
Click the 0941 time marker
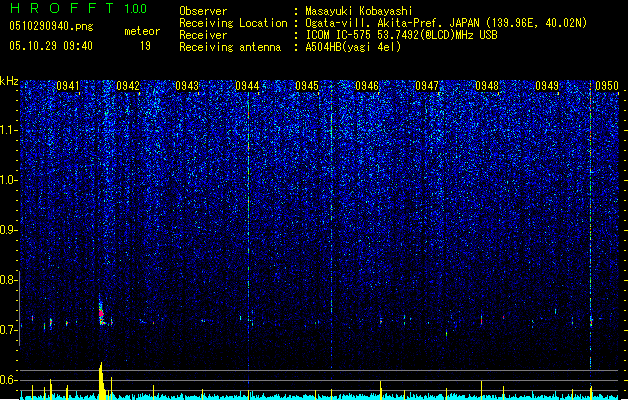(x=68, y=86)
